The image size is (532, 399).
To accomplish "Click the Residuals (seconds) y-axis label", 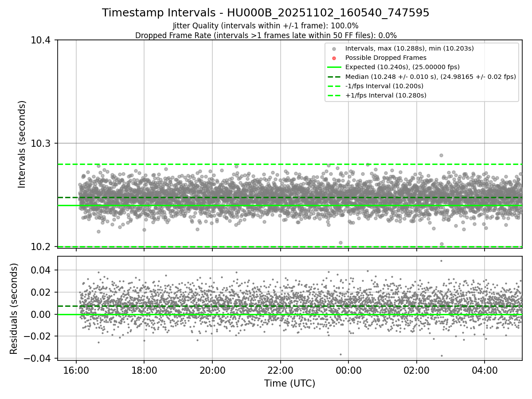I will point(14,309).
